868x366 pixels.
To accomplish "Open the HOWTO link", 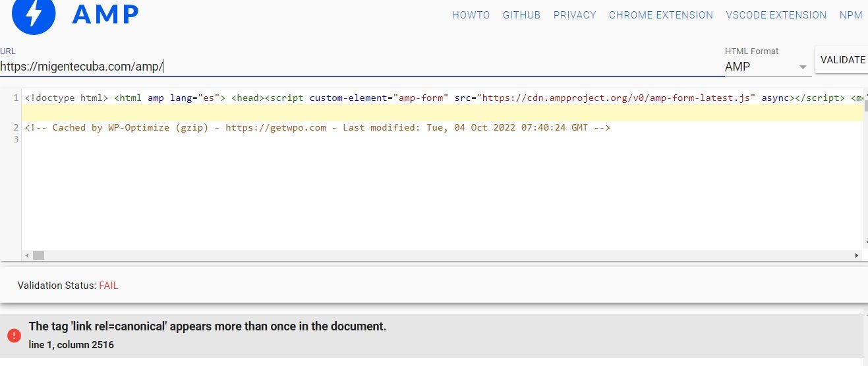I will (471, 15).
